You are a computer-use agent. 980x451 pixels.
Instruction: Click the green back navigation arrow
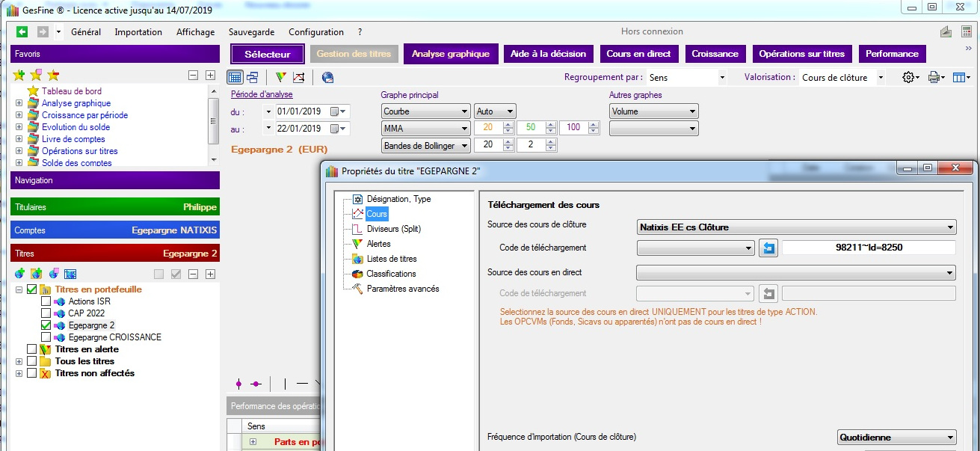click(22, 32)
